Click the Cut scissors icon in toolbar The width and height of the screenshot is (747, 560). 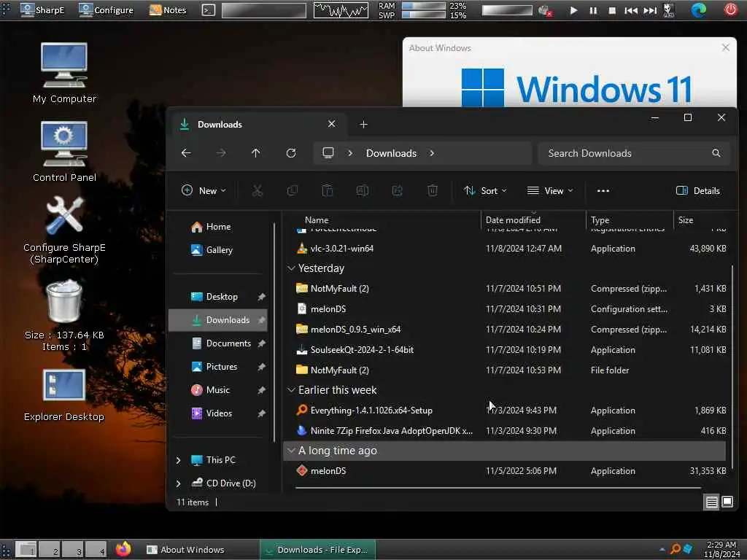(x=258, y=190)
